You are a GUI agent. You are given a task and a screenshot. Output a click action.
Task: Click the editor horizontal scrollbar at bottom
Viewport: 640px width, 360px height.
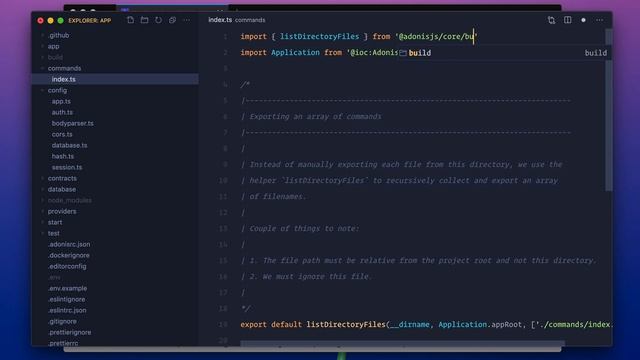[x=402, y=344]
